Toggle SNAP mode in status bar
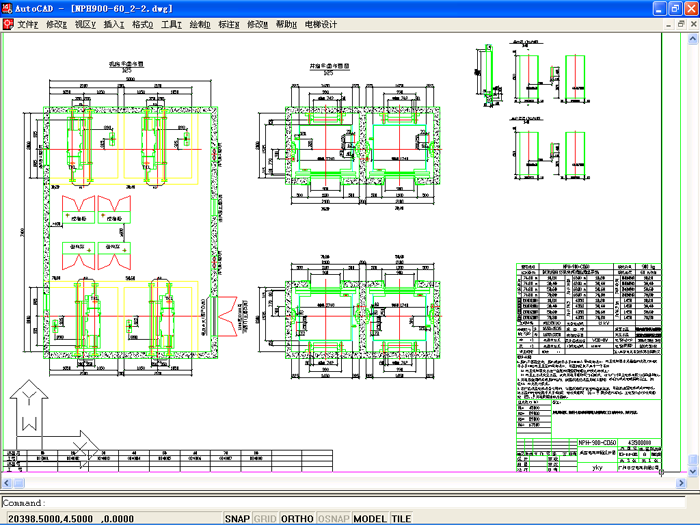This screenshot has height=525, width=700. pos(237,519)
